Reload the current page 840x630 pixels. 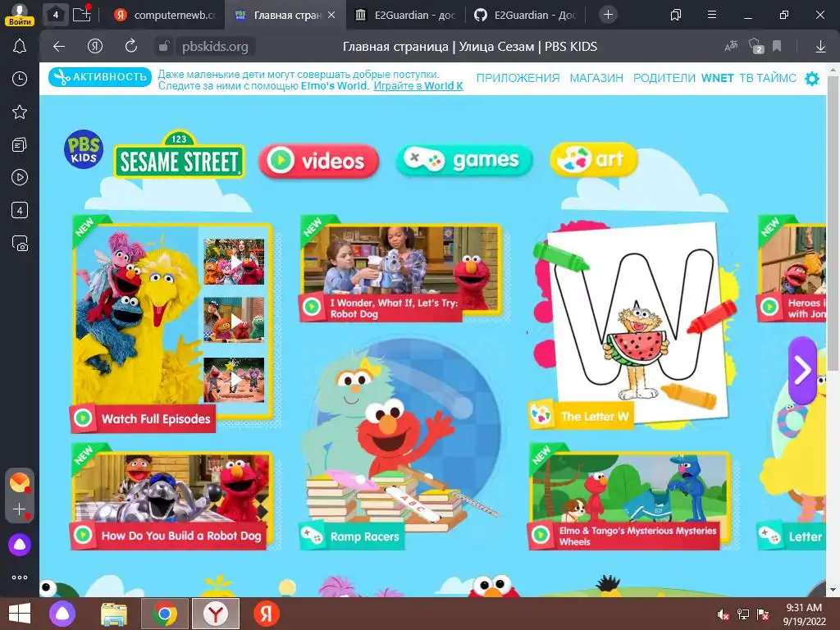pyautogui.click(x=130, y=47)
